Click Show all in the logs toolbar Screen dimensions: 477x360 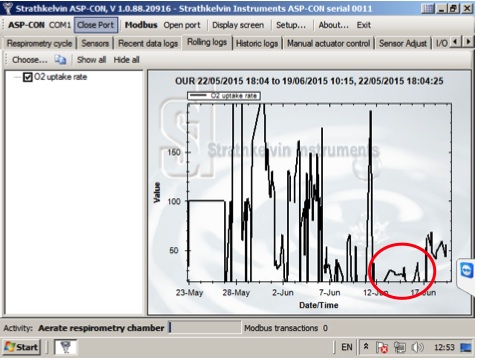coord(91,60)
